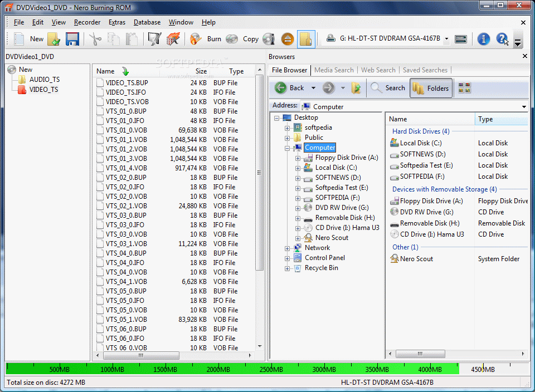This screenshot has height=392, width=535.
Task: Expand the Public folder node
Action: [x=288, y=139]
